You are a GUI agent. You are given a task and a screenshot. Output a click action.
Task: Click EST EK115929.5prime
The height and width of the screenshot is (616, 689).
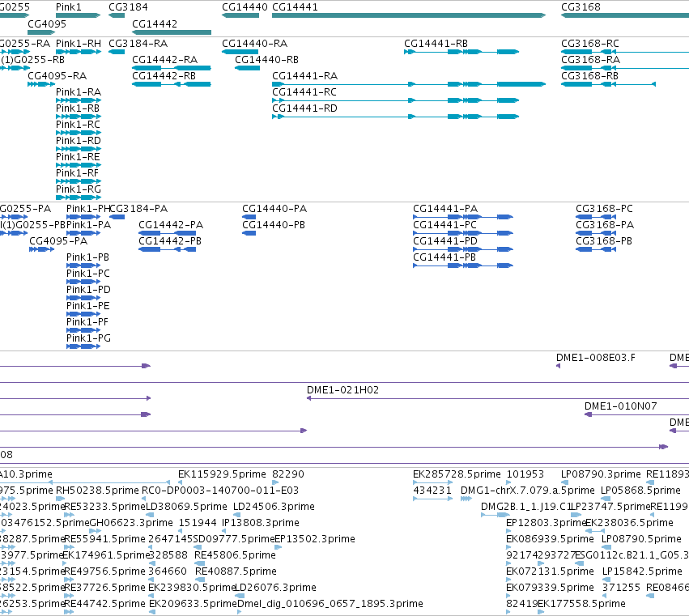181,482
